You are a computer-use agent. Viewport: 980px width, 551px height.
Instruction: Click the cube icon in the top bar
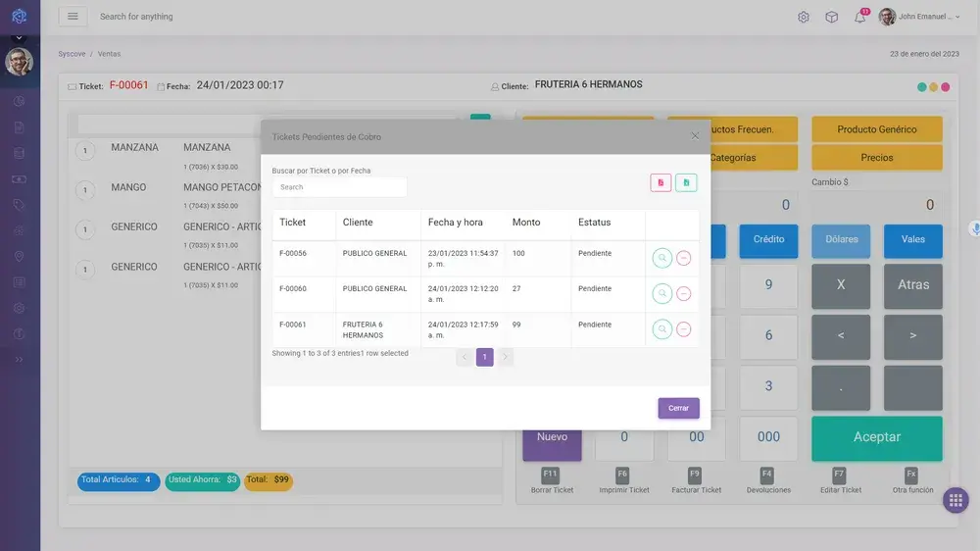[831, 17]
